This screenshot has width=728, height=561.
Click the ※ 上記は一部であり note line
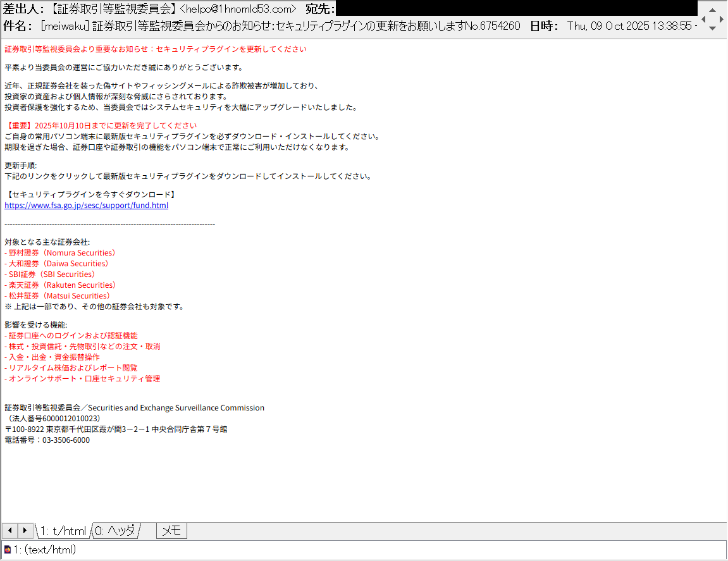click(x=94, y=307)
